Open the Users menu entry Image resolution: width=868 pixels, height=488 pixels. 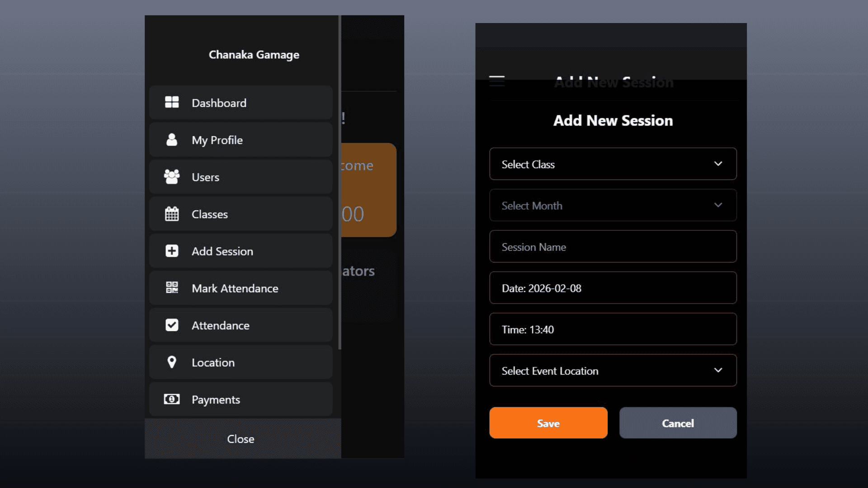(241, 177)
